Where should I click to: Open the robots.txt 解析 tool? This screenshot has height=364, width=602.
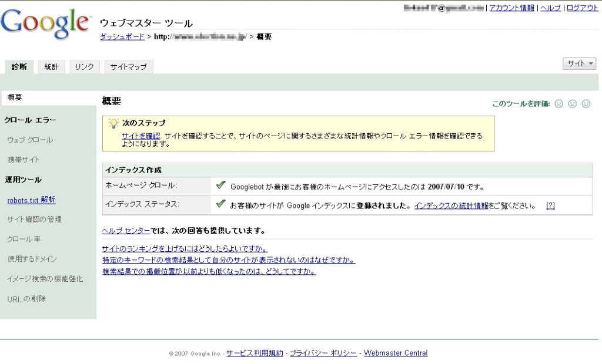point(32,200)
